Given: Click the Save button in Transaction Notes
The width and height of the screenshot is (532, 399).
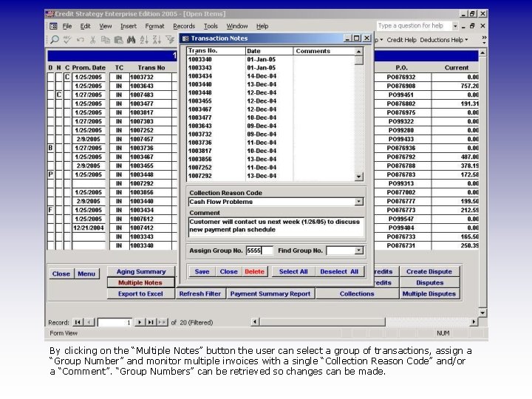Looking at the screenshot, I should coord(202,271).
